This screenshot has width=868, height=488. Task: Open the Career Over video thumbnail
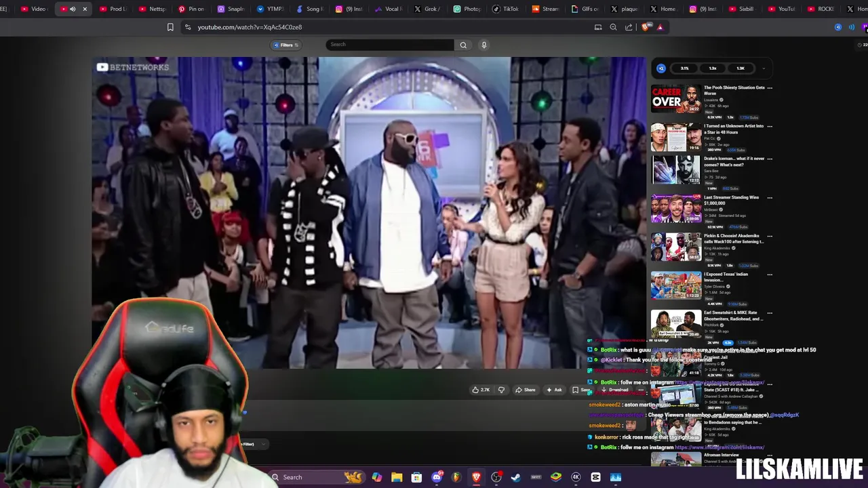click(676, 99)
